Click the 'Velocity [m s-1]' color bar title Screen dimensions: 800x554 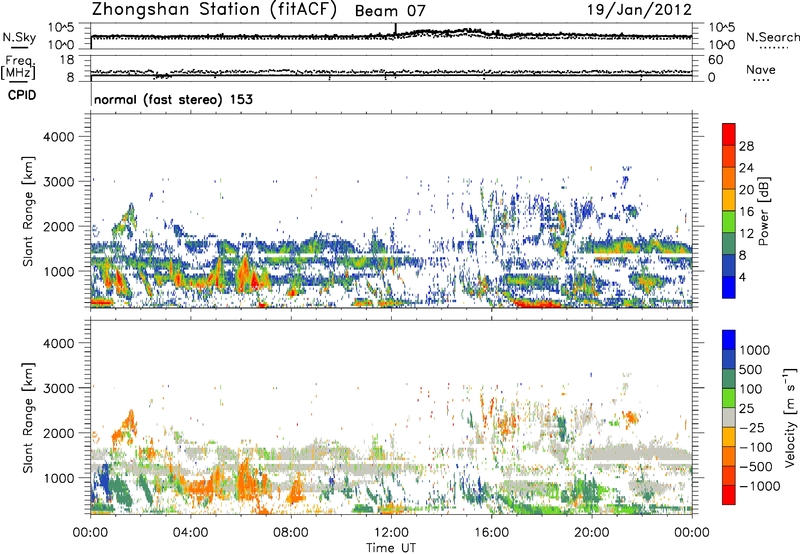click(x=790, y=417)
